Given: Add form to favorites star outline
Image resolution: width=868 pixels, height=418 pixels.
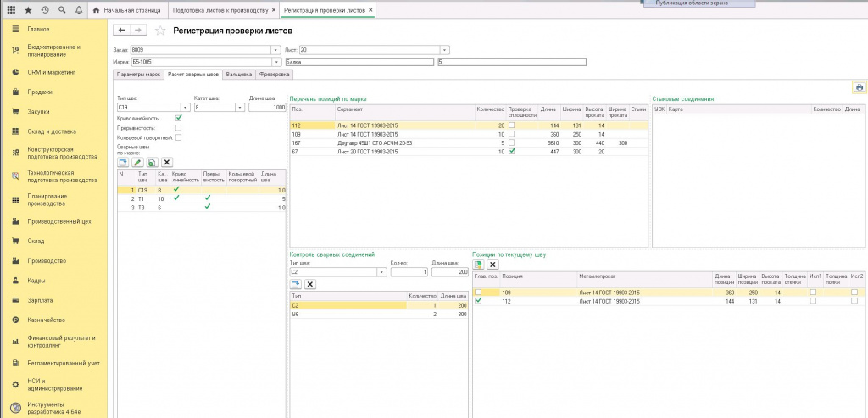Looking at the screenshot, I should click(x=160, y=31).
